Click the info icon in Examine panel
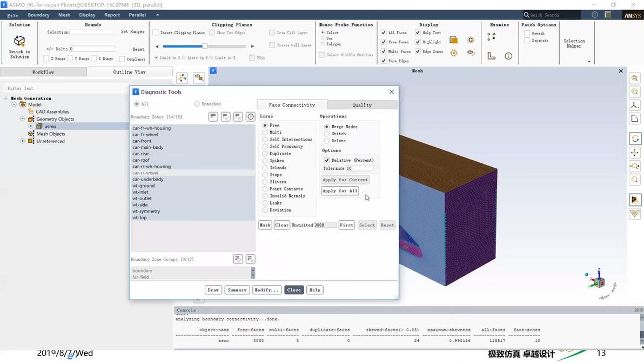The height and width of the screenshot is (363, 644). click(508, 56)
